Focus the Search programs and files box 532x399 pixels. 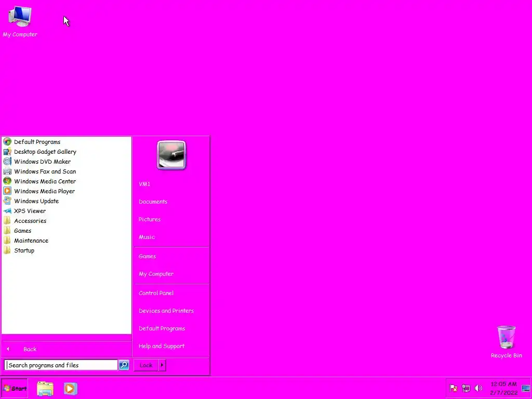61,365
